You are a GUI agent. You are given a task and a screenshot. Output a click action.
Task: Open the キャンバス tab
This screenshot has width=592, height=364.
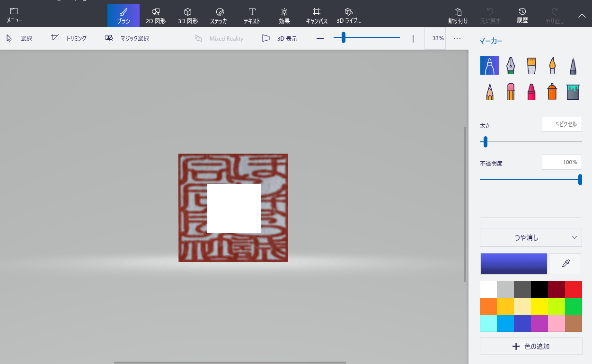317,15
